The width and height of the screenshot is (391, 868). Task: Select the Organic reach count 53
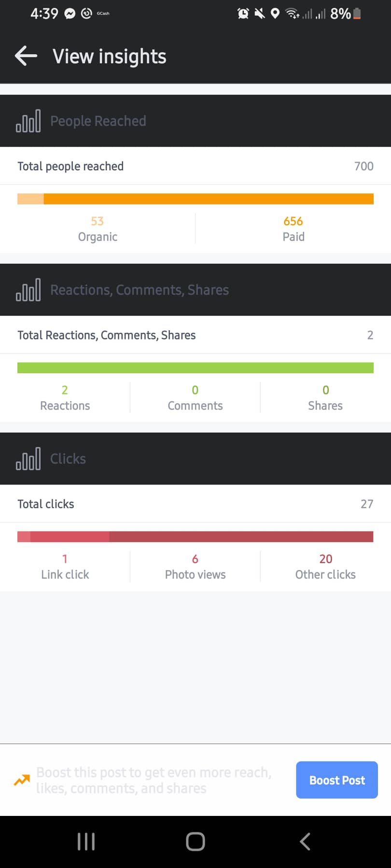[98, 221]
